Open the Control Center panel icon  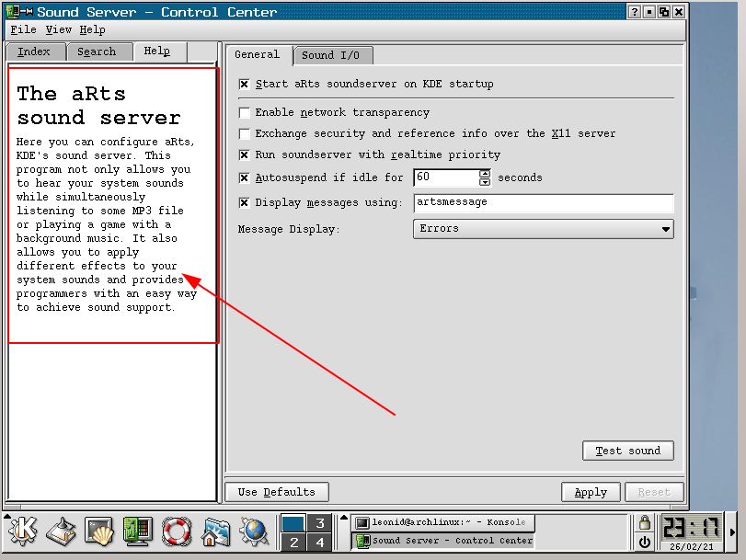pyautogui.click(x=137, y=531)
